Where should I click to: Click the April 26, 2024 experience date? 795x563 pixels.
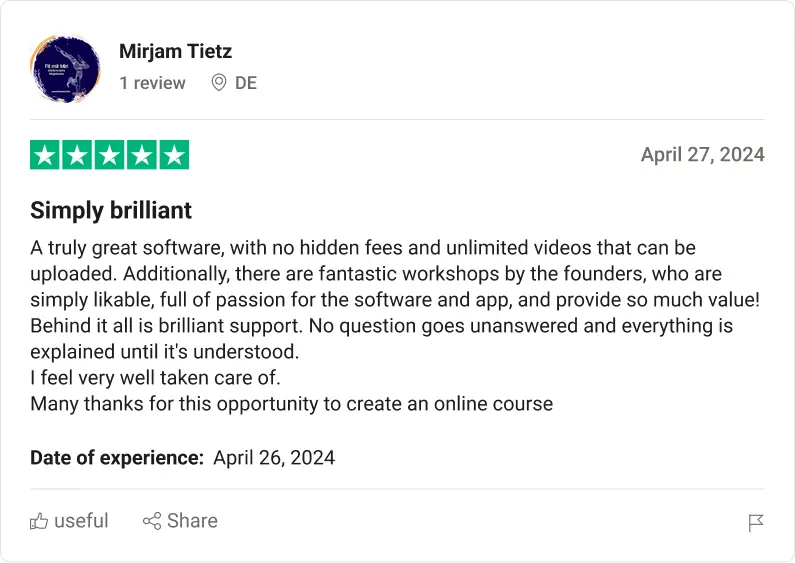coord(274,458)
